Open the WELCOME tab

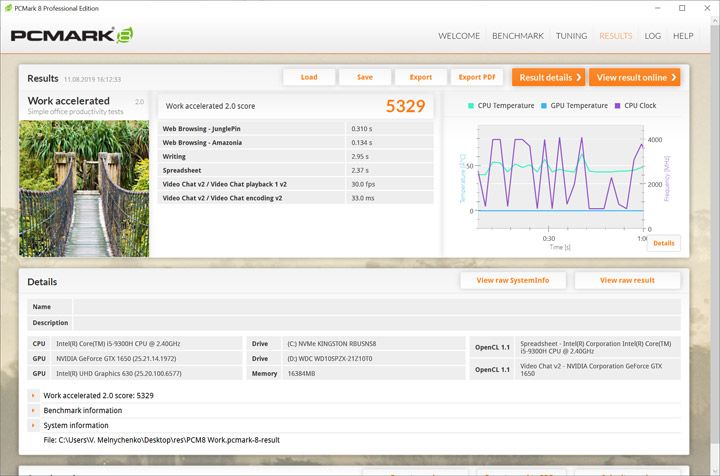click(459, 36)
